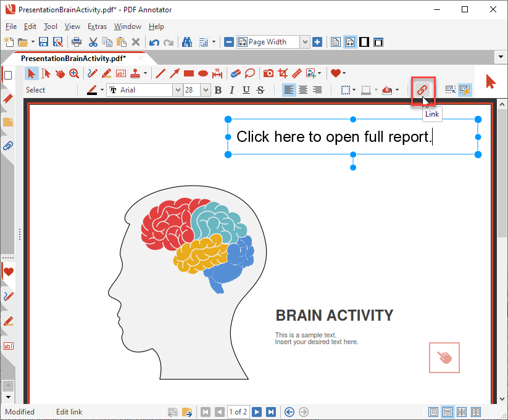The width and height of the screenshot is (508, 420).
Task: Go to the next page with the navigation arrow
Action: (x=257, y=412)
